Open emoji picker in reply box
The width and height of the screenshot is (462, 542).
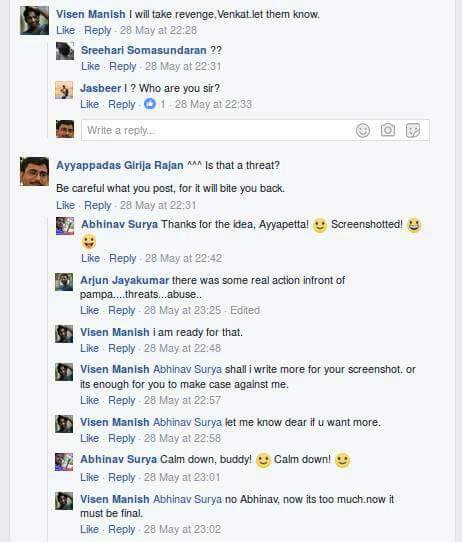[363, 130]
